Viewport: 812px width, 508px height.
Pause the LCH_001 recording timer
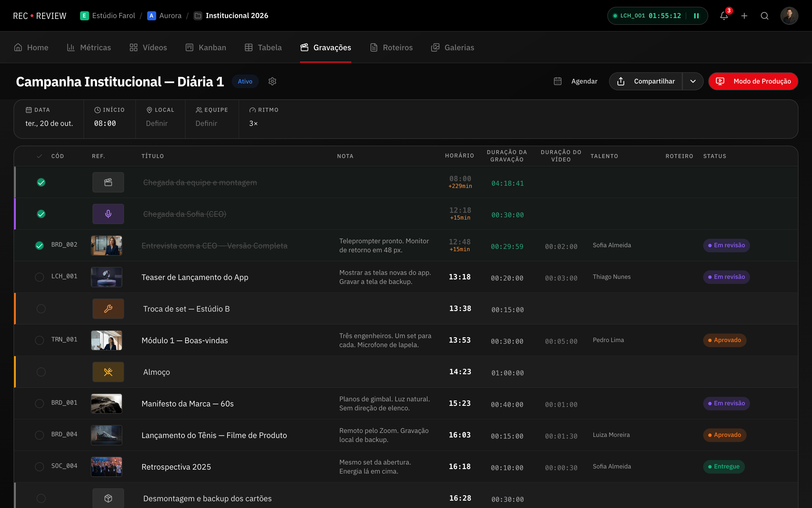tap(696, 16)
